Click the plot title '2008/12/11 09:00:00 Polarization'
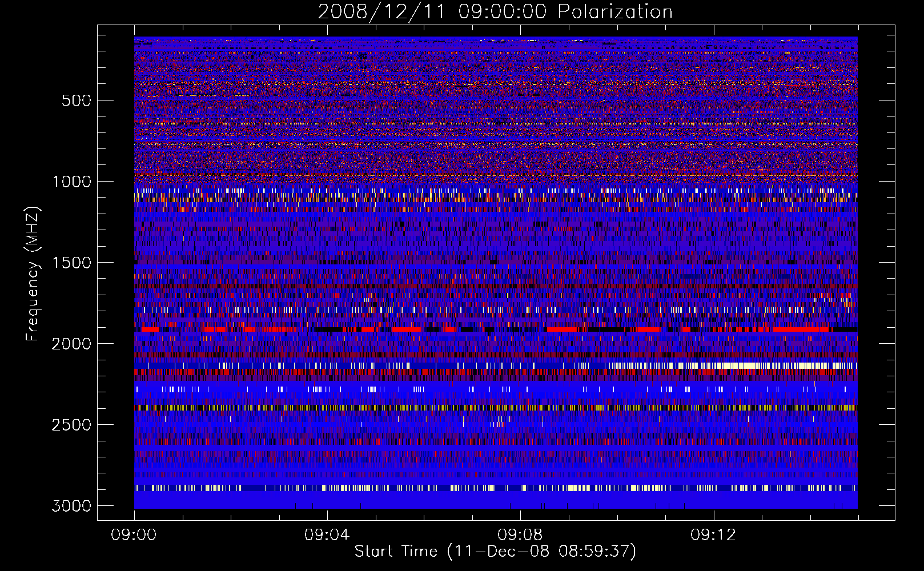 click(x=495, y=12)
